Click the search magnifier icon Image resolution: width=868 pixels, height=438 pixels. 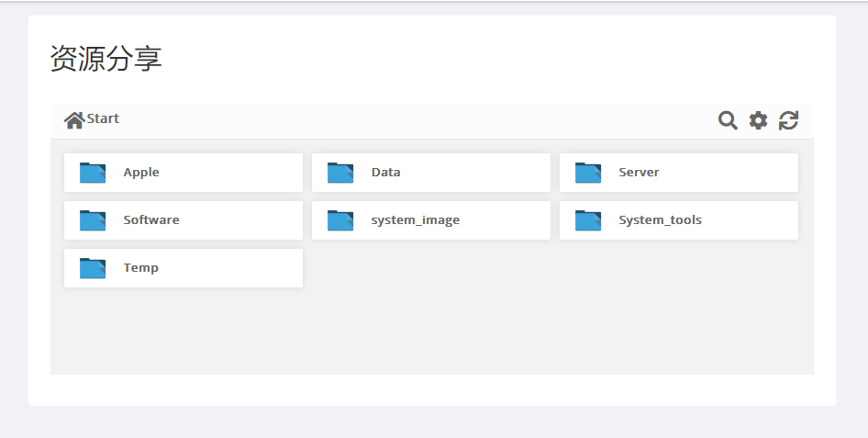[x=728, y=120]
